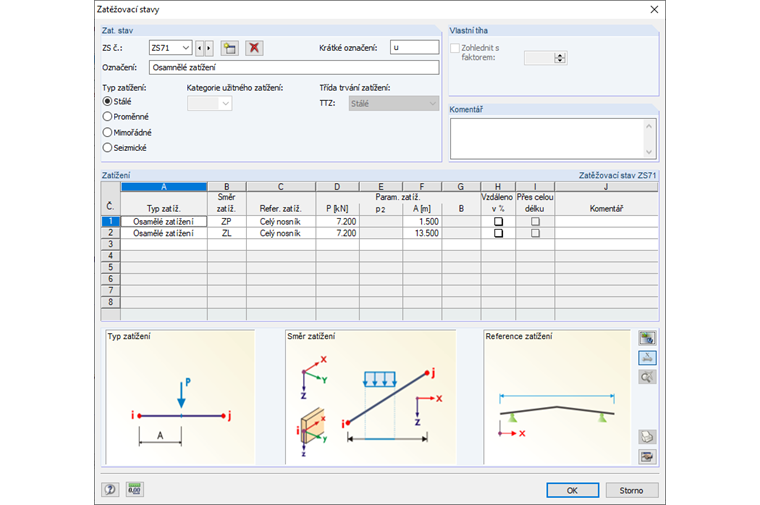Click Směr zatížení preview diagram
The image size is (760, 505).
tap(370, 397)
